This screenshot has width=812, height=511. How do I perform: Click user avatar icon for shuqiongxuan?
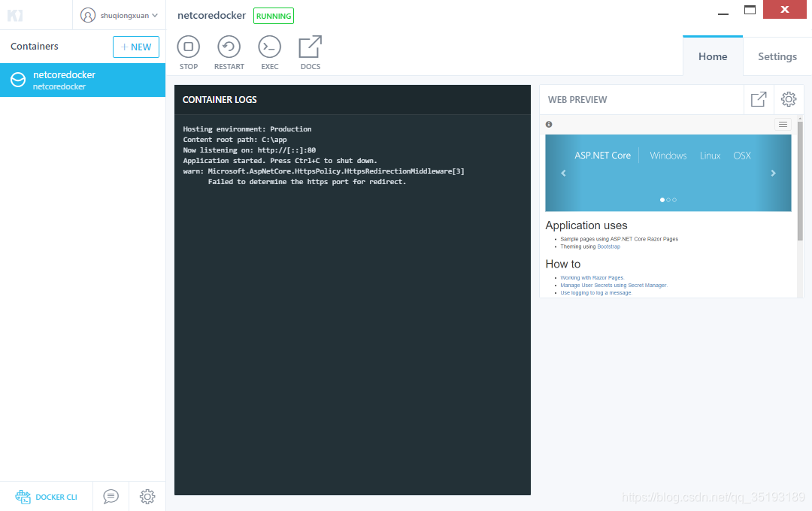pos(88,16)
